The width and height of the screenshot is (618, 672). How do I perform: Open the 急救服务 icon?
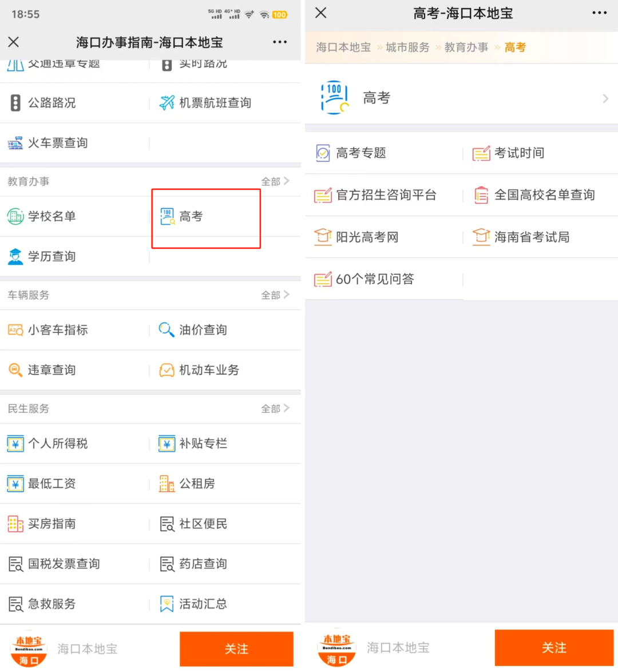[16, 604]
